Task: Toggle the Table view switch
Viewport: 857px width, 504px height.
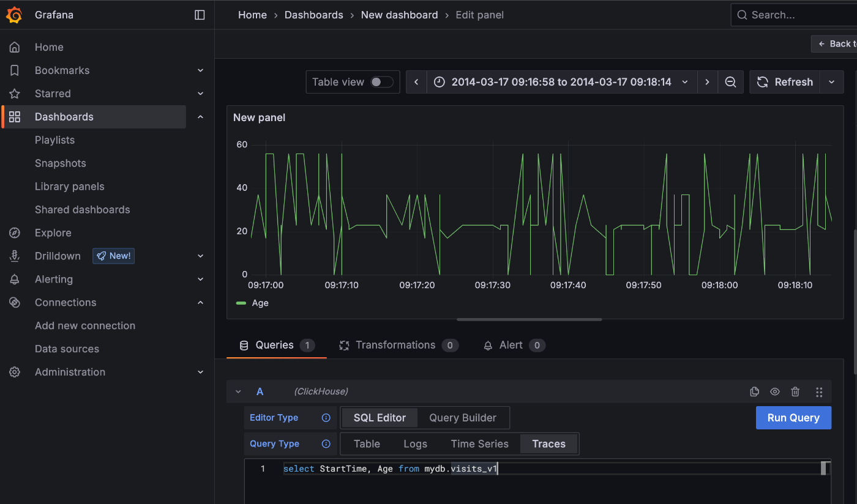Action: [x=382, y=82]
